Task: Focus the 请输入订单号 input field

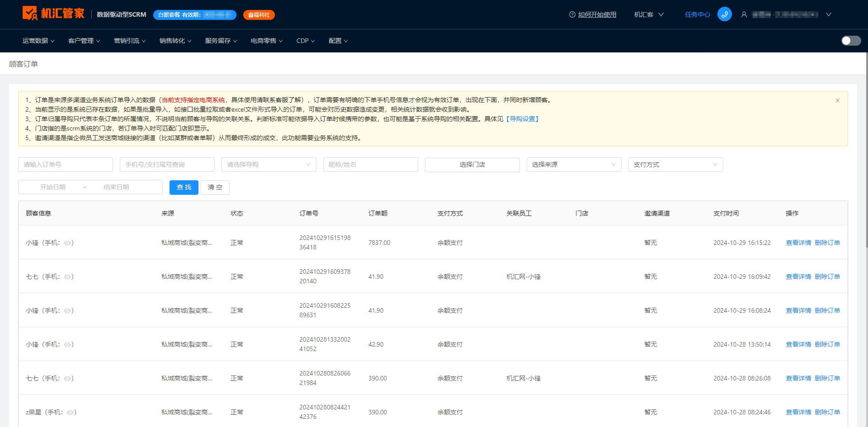Action: pos(66,164)
